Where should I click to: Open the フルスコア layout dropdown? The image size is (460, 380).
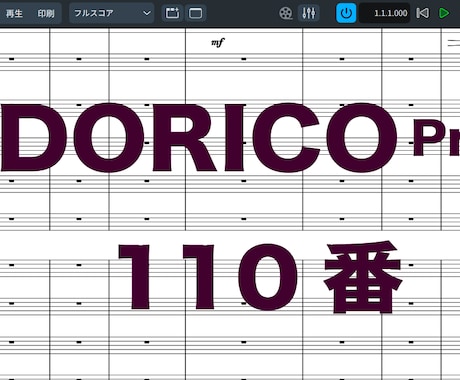pos(111,13)
